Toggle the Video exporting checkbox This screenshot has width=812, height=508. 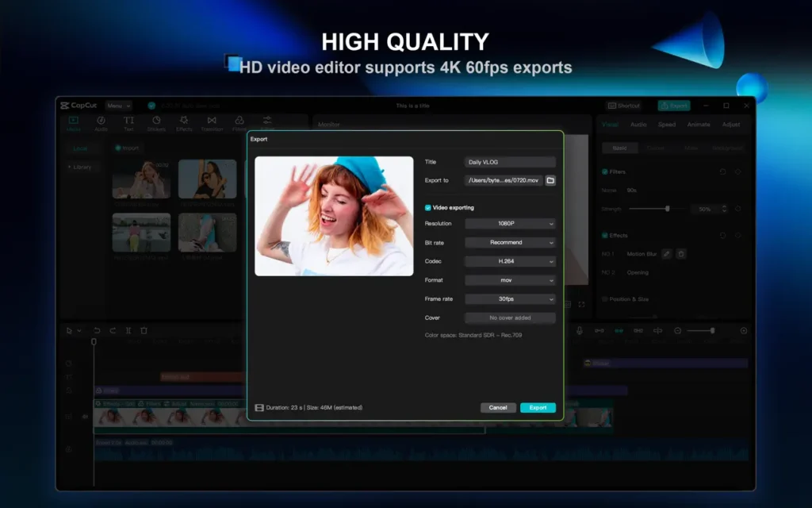click(427, 207)
